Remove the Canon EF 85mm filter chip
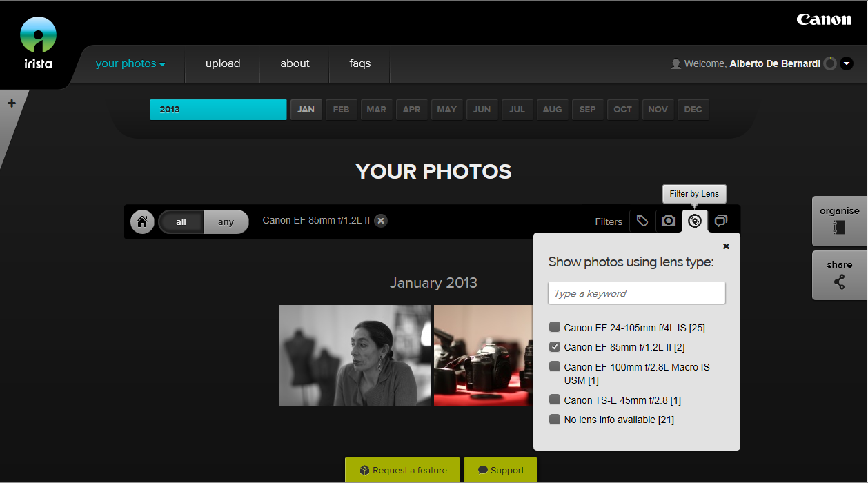The width and height of the screenshot is (868, 483). coord(381,221)
